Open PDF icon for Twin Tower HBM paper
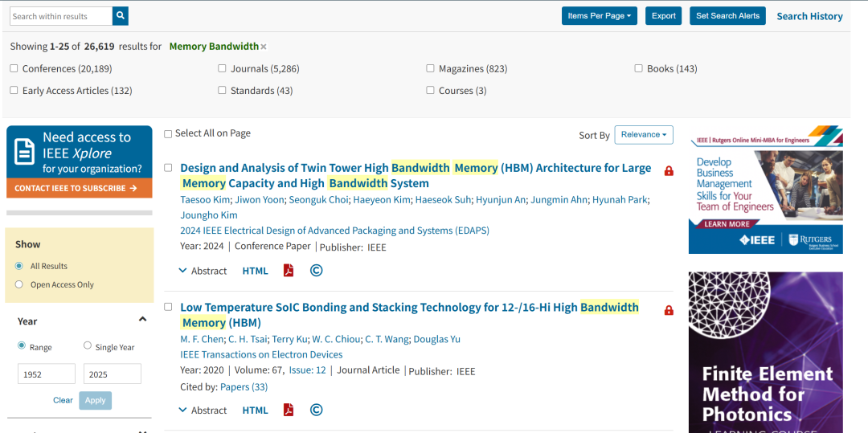 coord(289,271)
